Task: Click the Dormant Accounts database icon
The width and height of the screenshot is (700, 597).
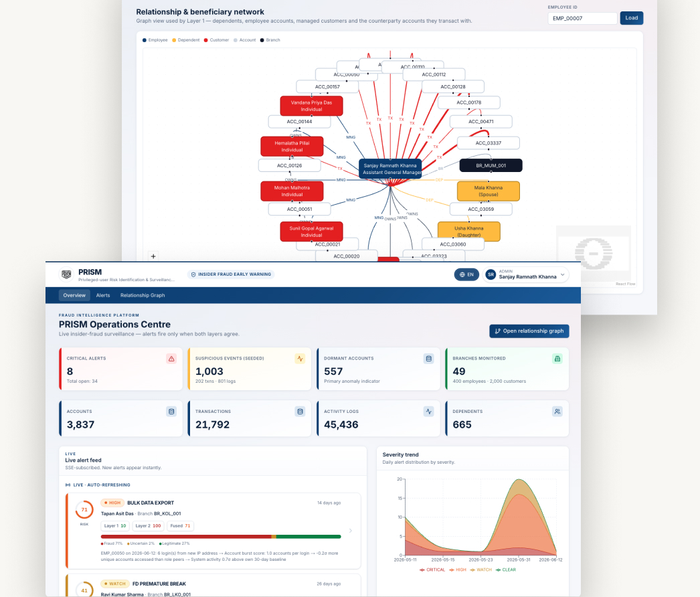Action: [x=428, y=359]
